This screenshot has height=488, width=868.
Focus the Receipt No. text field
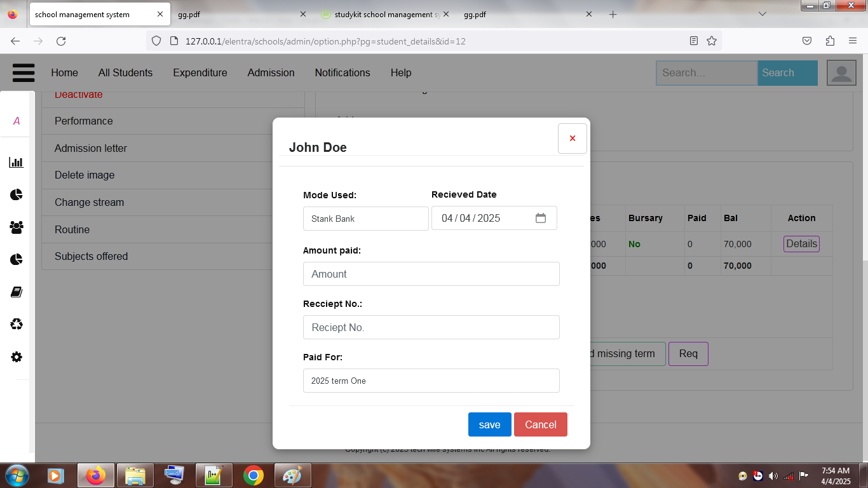pyautogui.click(x=431, y=327)
